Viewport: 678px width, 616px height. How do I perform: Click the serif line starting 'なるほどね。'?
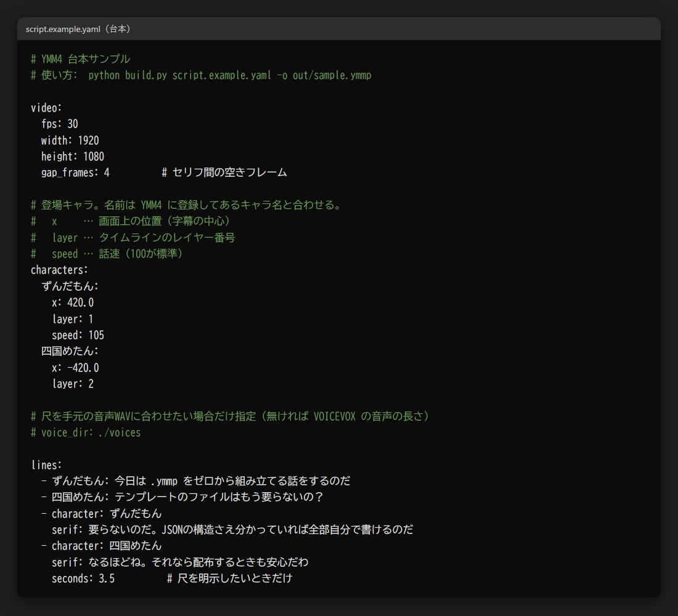180,562
